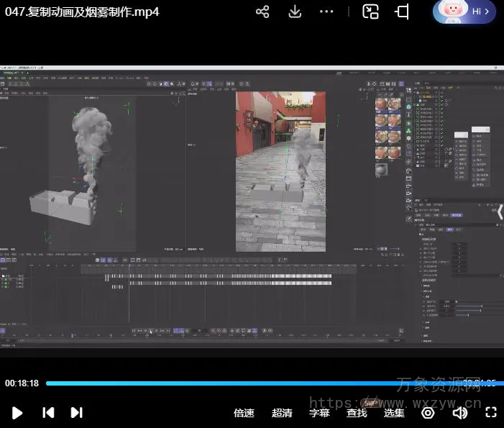Image resolution: width=504 pixels, height=428 pixels.
Task: Expand the side panel with the right-edge chevron
Action: 500,211
